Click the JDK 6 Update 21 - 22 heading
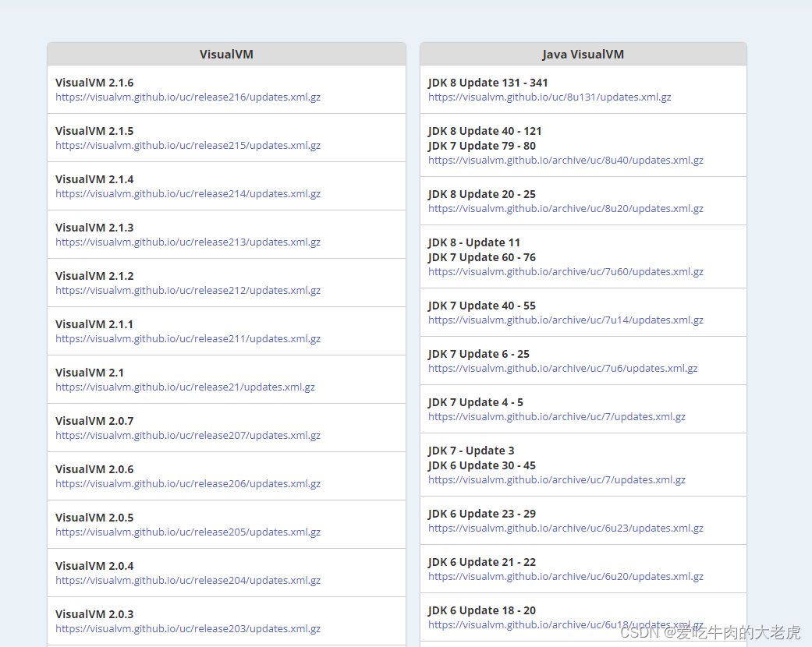 [481, 562]
